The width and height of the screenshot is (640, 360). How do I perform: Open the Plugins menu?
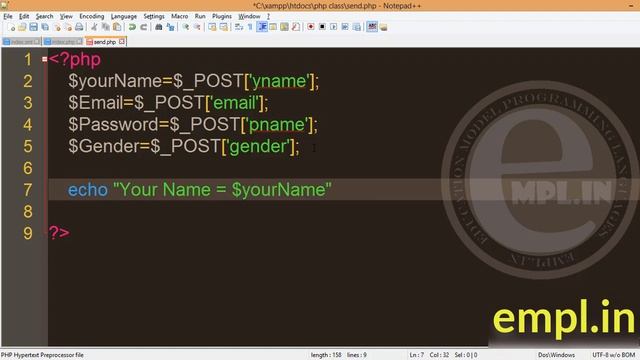pos(222,16)
